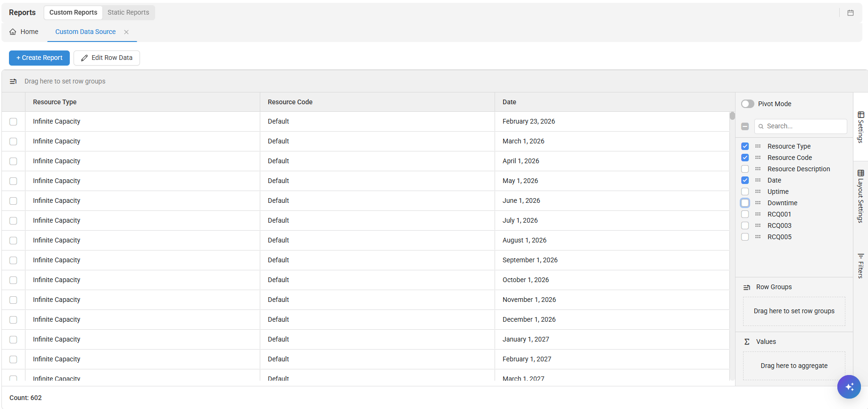Switch to Static Reports tab

click(128, 12)
